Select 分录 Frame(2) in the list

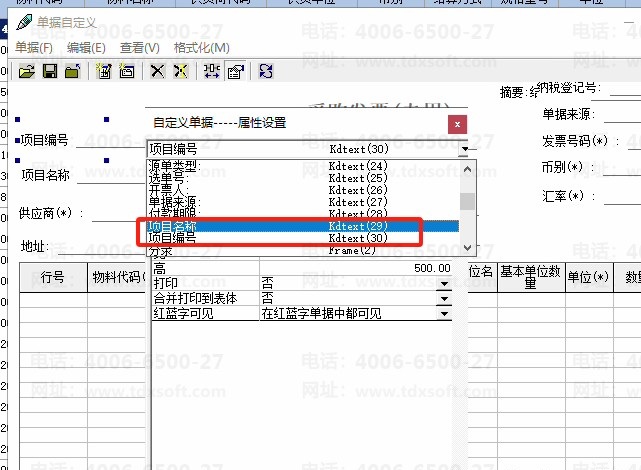point(303,250)
